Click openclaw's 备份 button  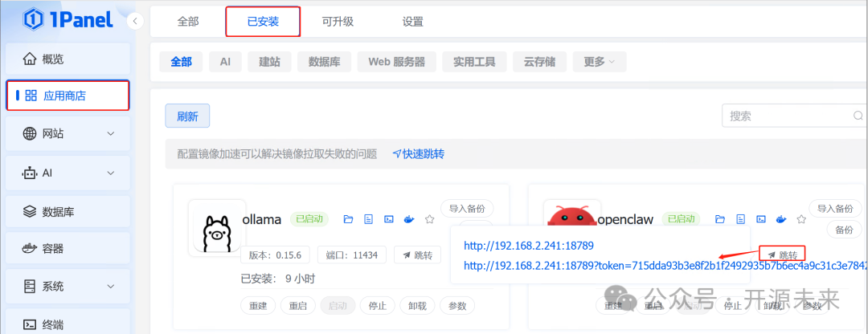pyautogui.click(x=844, y=229)
